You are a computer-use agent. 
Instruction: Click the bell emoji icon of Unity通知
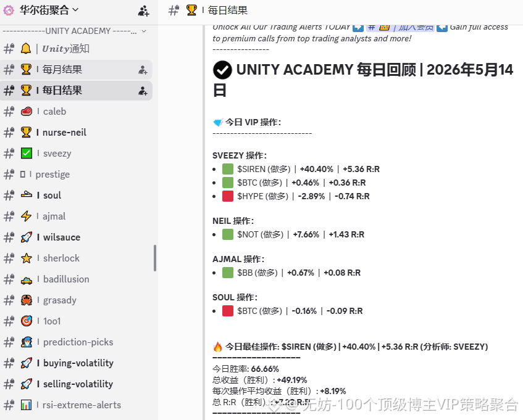pyautogui.click(x=26, y=49)
